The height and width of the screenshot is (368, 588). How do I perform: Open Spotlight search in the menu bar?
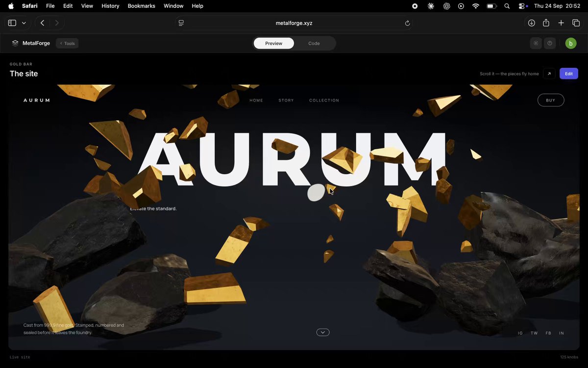507,6
